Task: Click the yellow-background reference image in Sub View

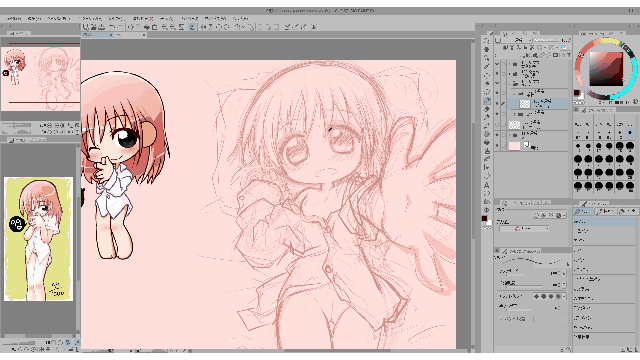Action: pyautogui.click(x=38, y=239)
